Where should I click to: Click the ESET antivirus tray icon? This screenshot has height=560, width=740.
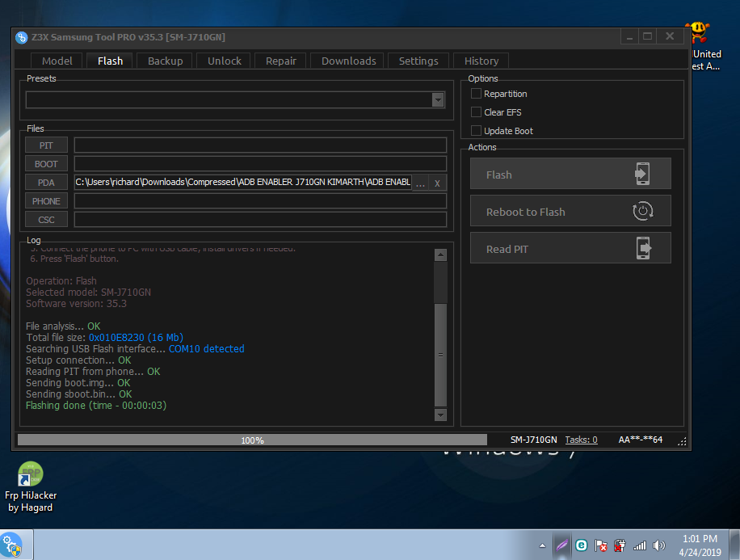(x=582, y=545)
